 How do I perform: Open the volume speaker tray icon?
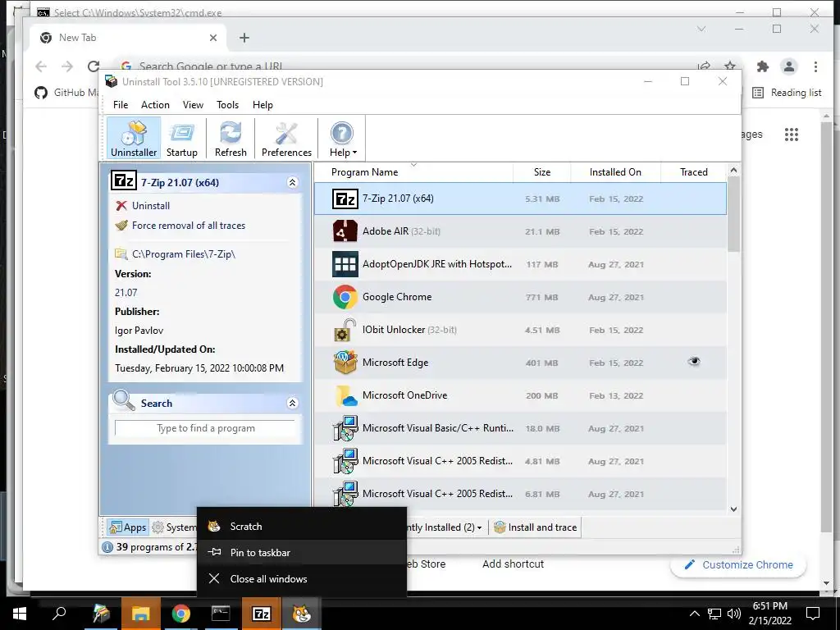[x=734, y=614]
